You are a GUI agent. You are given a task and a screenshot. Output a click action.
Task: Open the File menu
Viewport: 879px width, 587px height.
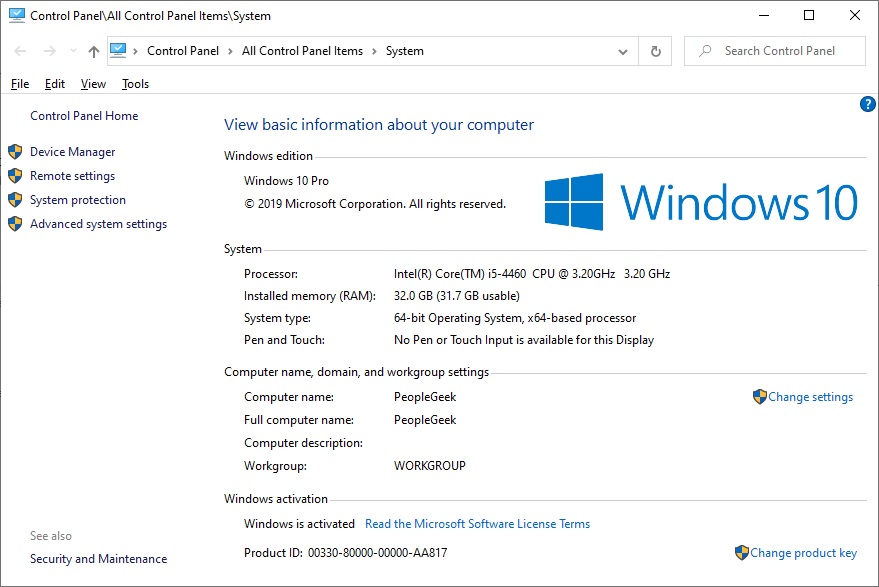click(x=20, y=84)
